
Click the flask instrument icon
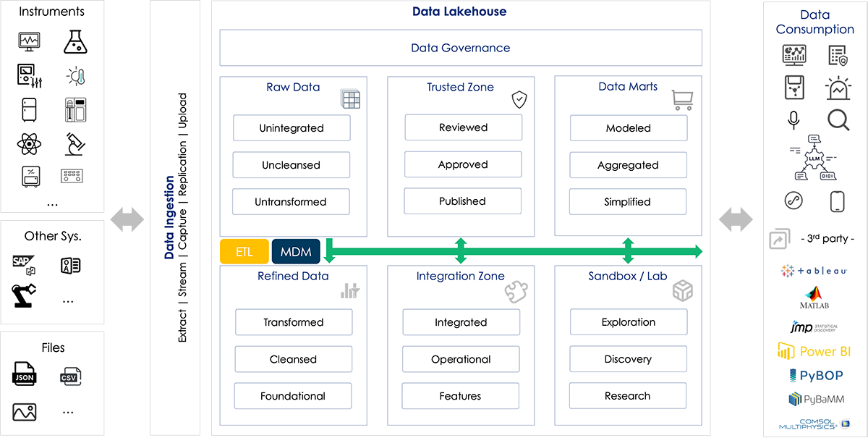pos(75,42)
